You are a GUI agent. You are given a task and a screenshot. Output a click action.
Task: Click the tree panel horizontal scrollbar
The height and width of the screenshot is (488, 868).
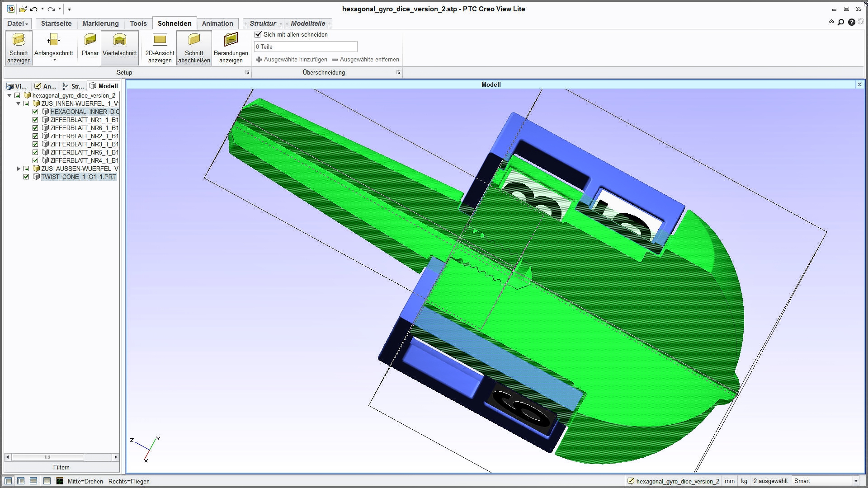[x=47, y=457]
